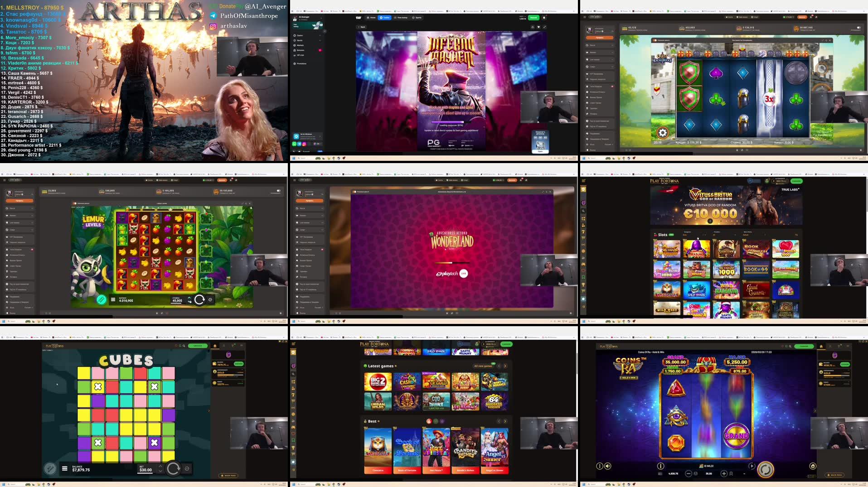Open the search magnifier in Play Fortuna sidebar

[583, 211]
